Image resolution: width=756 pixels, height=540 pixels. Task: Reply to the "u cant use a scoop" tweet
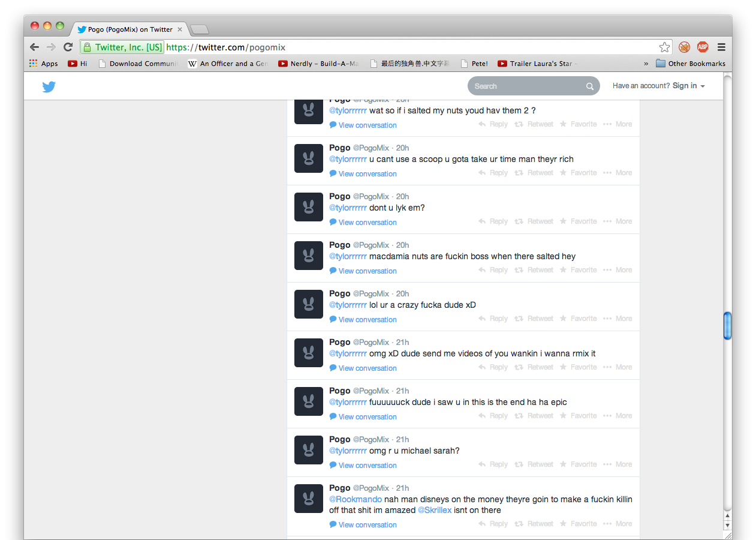point(493,173)
